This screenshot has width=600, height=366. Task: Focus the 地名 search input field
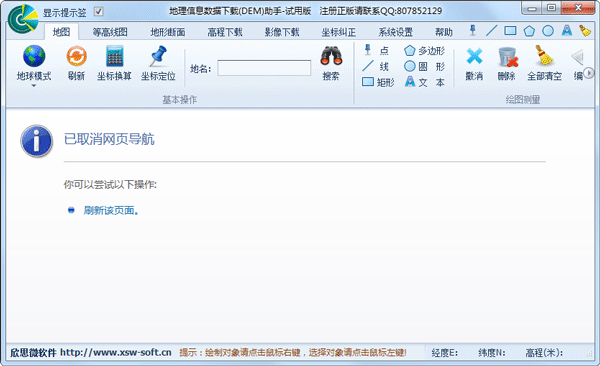click(264, 68)
